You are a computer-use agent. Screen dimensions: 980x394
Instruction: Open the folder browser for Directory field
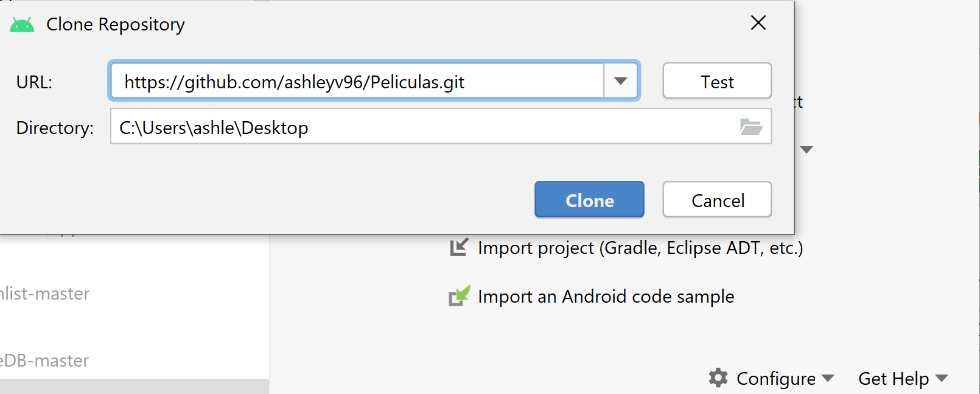pos(753,127)
